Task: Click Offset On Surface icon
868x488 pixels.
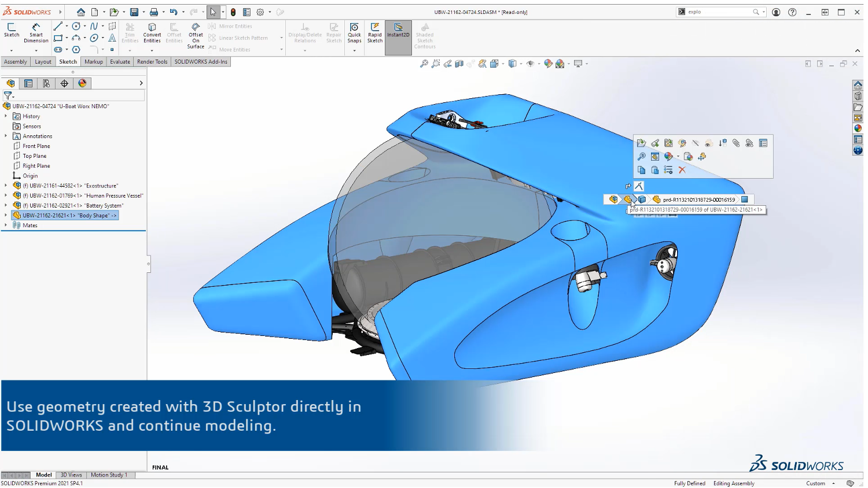Action: [x=196, y=35]
